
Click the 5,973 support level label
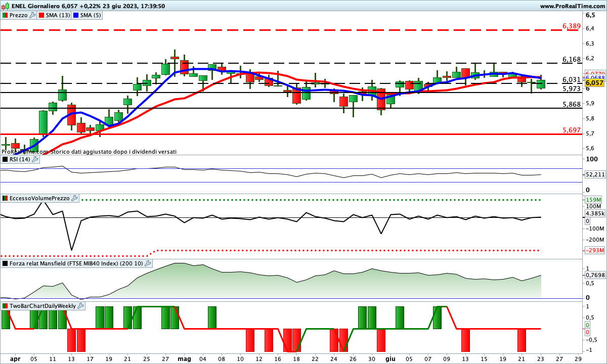coord(572,89)
